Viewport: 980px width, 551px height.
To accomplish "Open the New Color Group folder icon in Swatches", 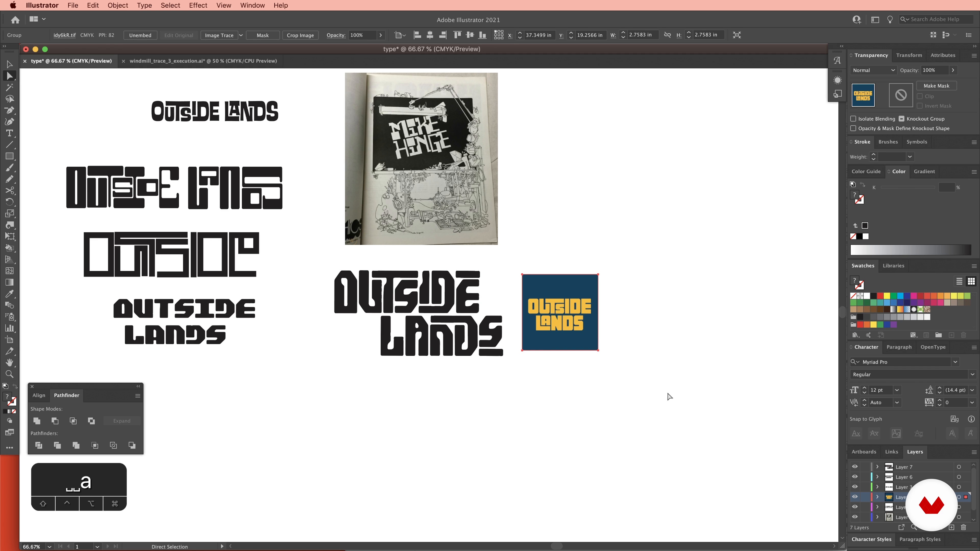I will coord(939,335).
